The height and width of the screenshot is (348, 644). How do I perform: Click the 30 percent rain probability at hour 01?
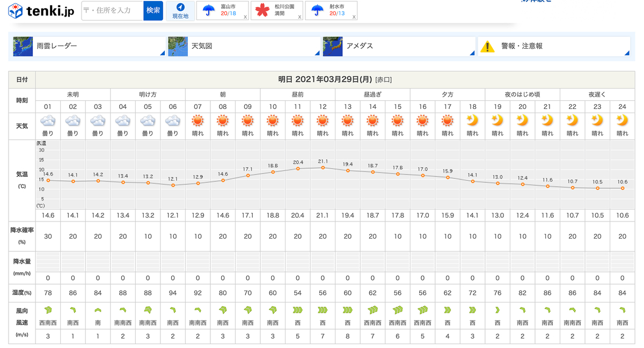tap(48, 236)
